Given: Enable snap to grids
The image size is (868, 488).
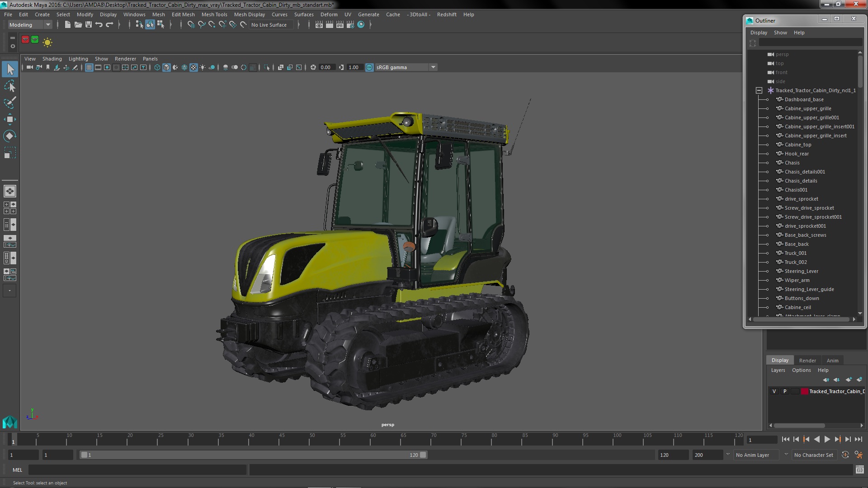Looking at the screenshot, I should point(191,24).
